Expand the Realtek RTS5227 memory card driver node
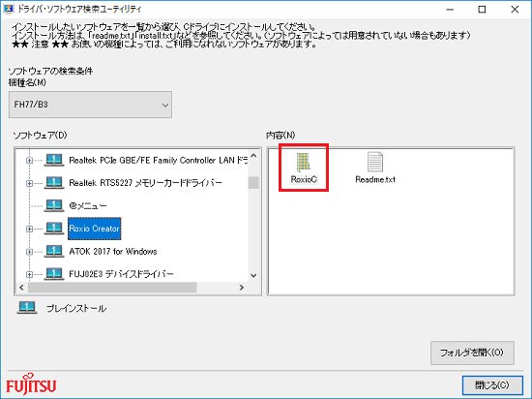Viewport: 532px width, 399px height. (30, 183)
